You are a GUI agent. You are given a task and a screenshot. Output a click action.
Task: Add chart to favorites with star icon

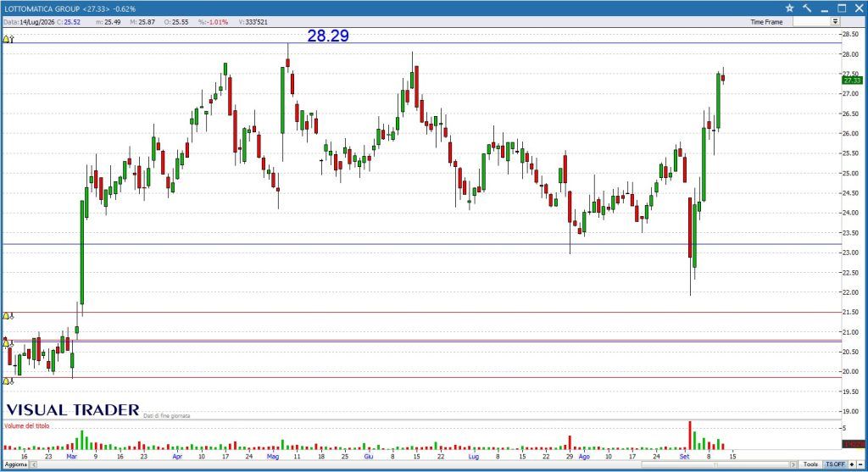(789, 8)
